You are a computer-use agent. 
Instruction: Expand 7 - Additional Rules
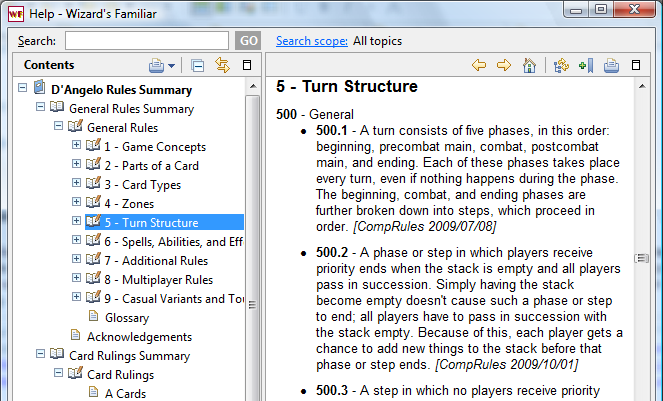(76, 259)
